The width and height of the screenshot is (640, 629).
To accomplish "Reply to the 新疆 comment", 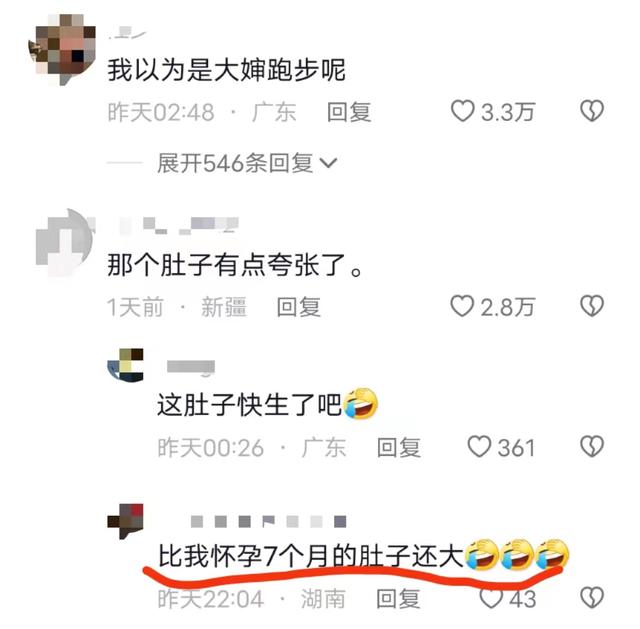I will [x=298, y=307].
